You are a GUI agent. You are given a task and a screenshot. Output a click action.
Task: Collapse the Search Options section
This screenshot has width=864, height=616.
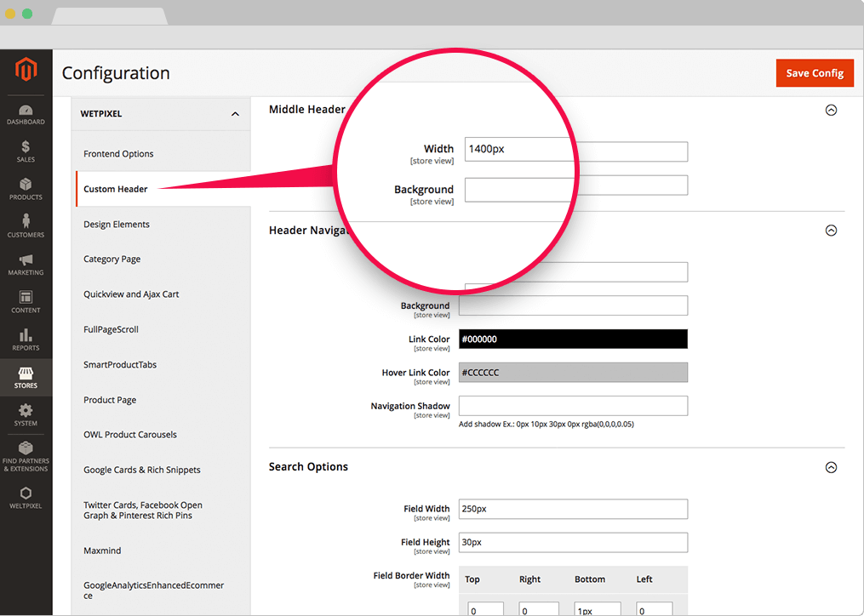[x=831, y=467]
